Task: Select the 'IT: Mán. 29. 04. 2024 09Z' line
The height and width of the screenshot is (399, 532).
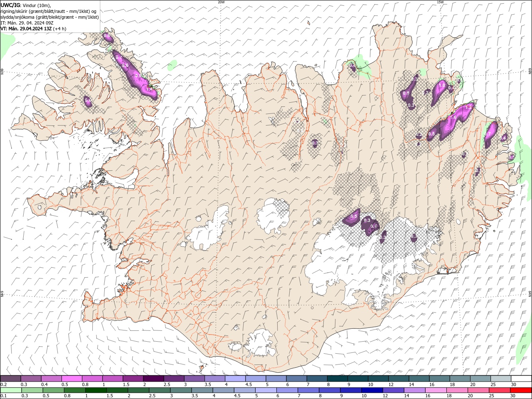Action: [27, 23]
